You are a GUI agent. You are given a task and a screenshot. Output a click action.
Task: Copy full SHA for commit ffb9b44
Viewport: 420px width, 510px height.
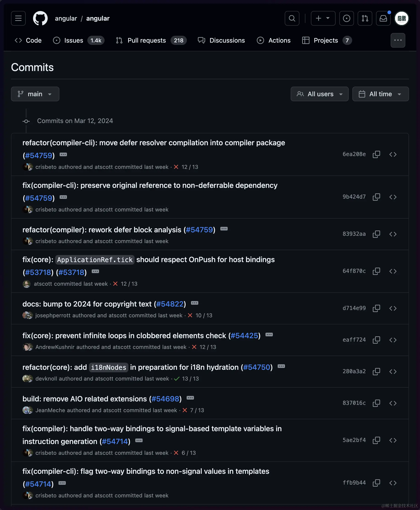pos(376,483)
